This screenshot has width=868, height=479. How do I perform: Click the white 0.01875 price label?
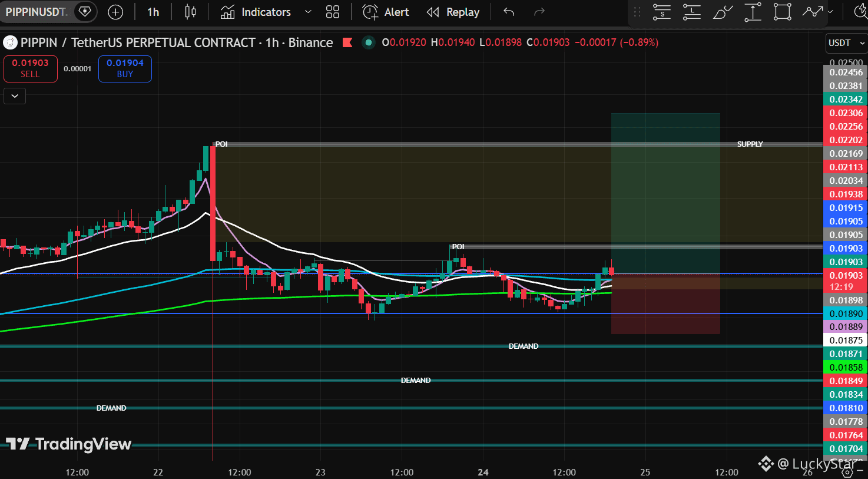click(x=846, y=341)
